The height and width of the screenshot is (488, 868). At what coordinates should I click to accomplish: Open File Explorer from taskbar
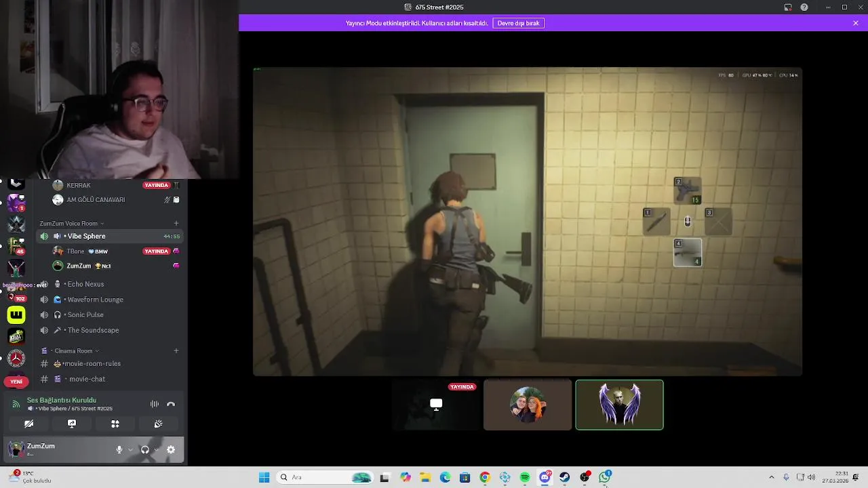[425, 477]
